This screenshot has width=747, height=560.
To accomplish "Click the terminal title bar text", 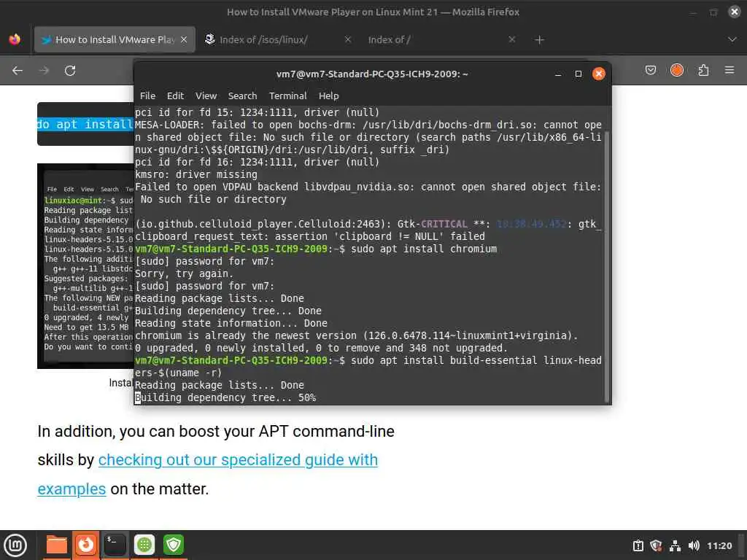I will pyautogui.click(x=372, y=74).
